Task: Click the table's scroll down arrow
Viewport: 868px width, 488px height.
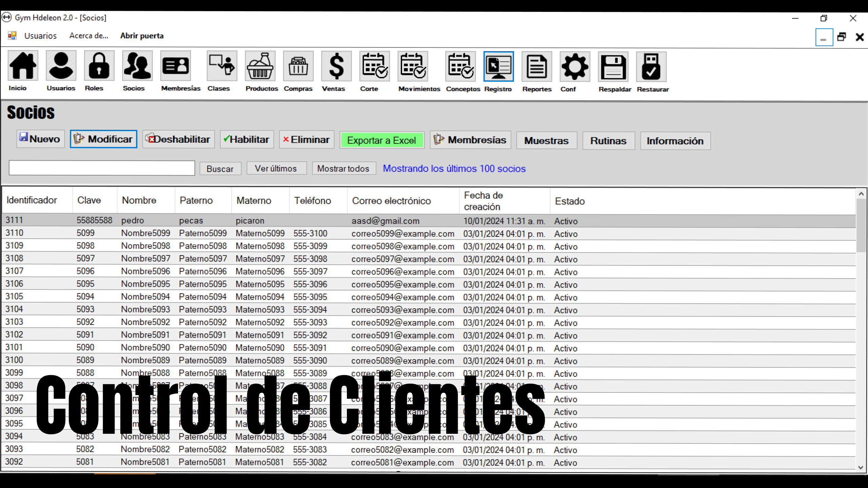Action: pos(861,467)
